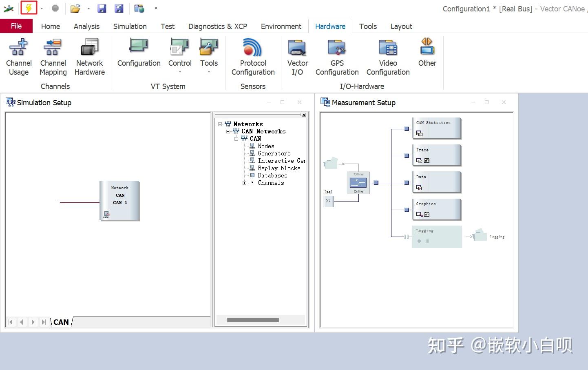Click the horizontal scrollbar in network tree
This screenshot has height=370, width=588.
[253, 320]
